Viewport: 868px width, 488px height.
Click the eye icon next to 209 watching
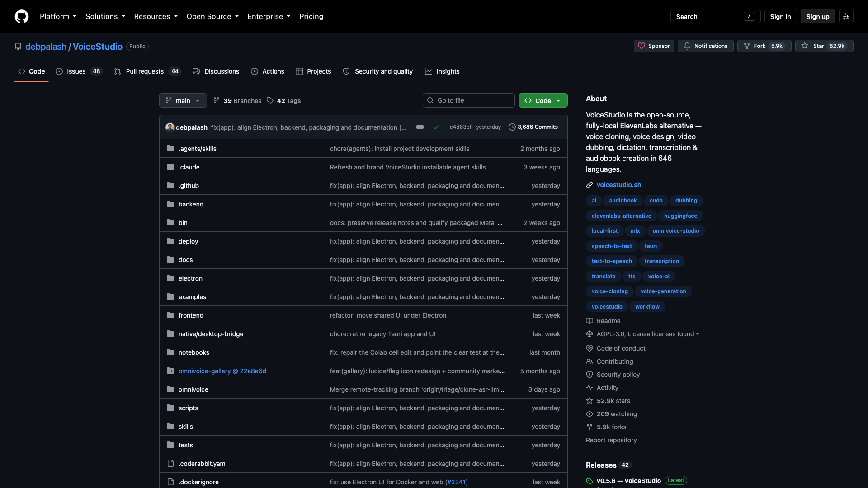click(x=590, y=414)
